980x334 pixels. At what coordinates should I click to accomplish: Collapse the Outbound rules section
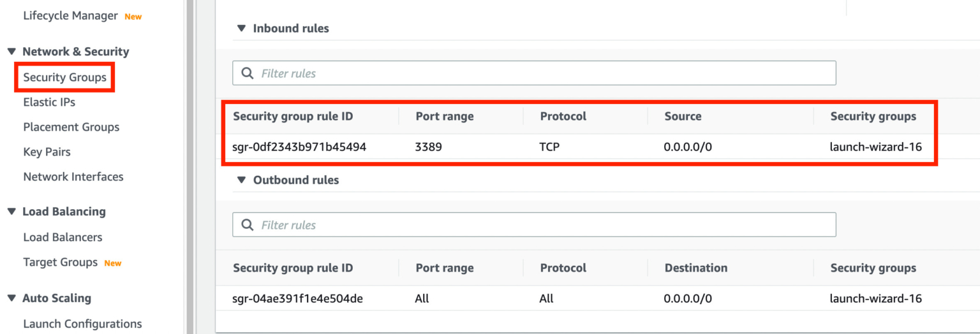click(241, 180)
